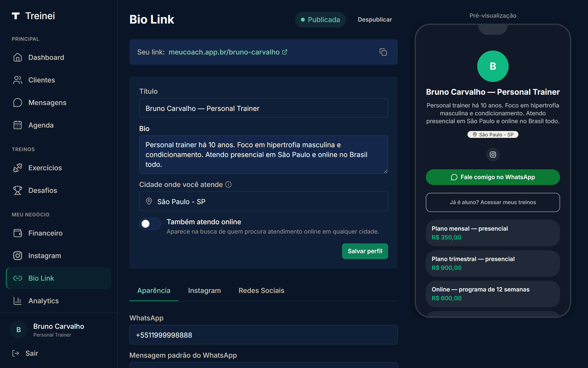This screenshot has width=588, height=368.
Task: Open Mensagens in the sidebar
Action: [x=59, y=103]
